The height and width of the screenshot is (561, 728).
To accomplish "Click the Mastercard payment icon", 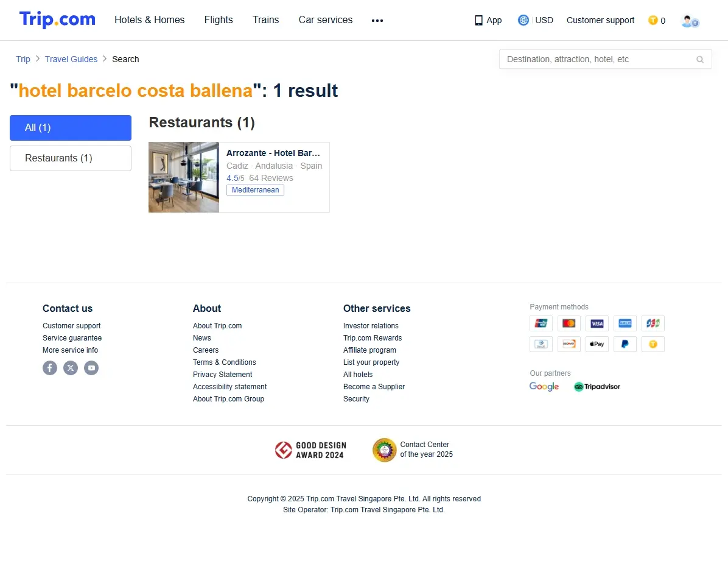I will [x=569, y=323].
